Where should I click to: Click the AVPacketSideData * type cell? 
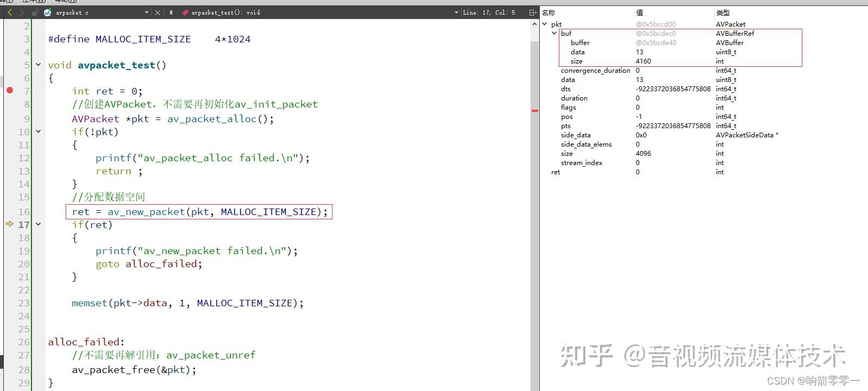pyautogui.click(x=747, y=135)
